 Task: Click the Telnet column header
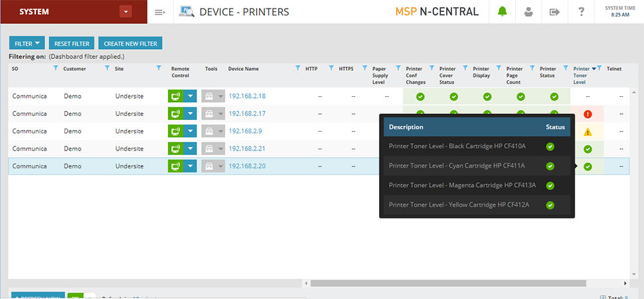coord(614,69)
